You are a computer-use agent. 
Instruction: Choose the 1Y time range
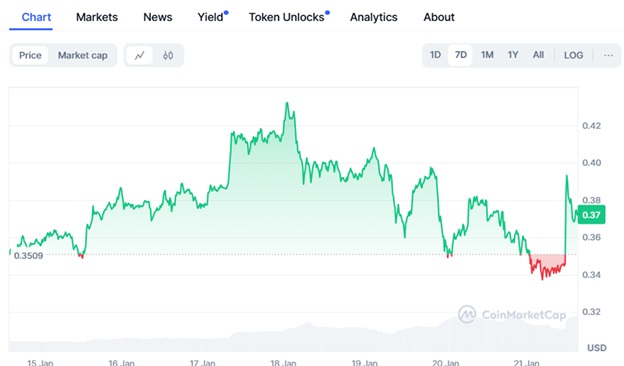(x=513, y=55)
